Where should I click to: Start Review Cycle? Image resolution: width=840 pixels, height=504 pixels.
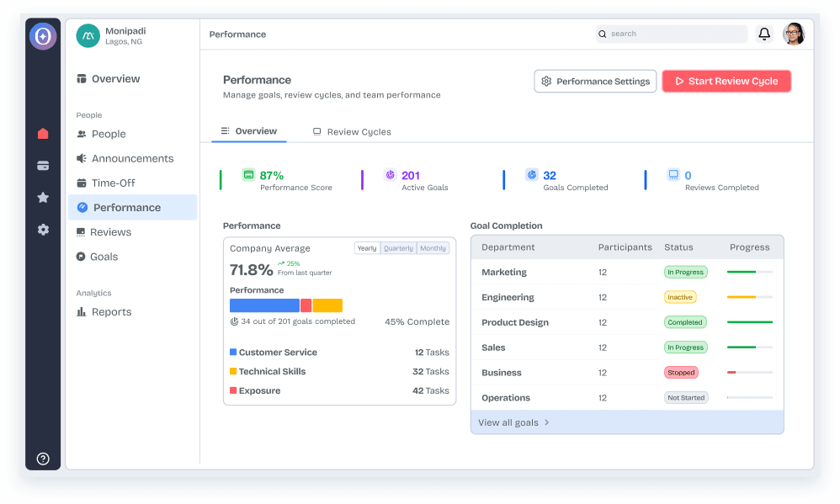click(x=726, y=82)
